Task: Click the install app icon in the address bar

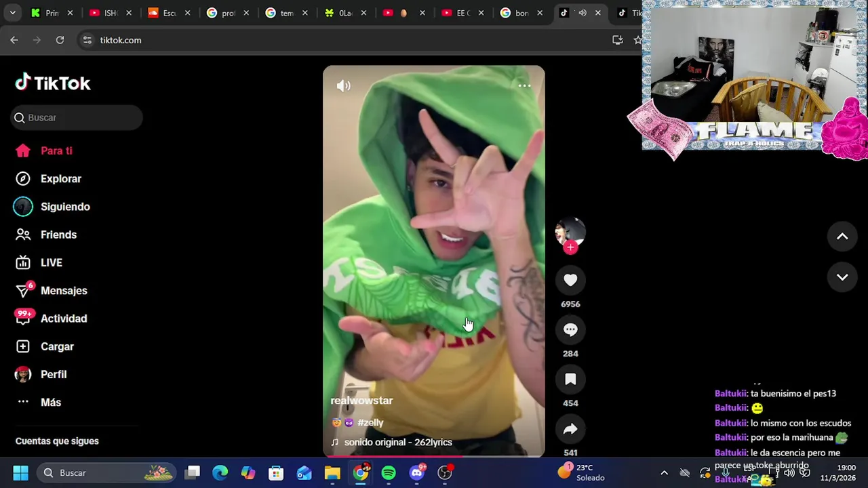Action: pos(618,40)
